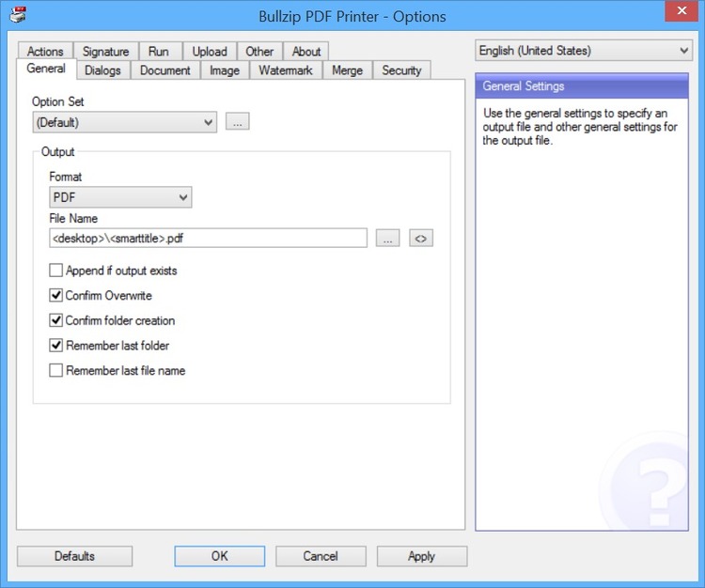Insert macro via the <> button

pyautogui.click(x=421, y=238)
